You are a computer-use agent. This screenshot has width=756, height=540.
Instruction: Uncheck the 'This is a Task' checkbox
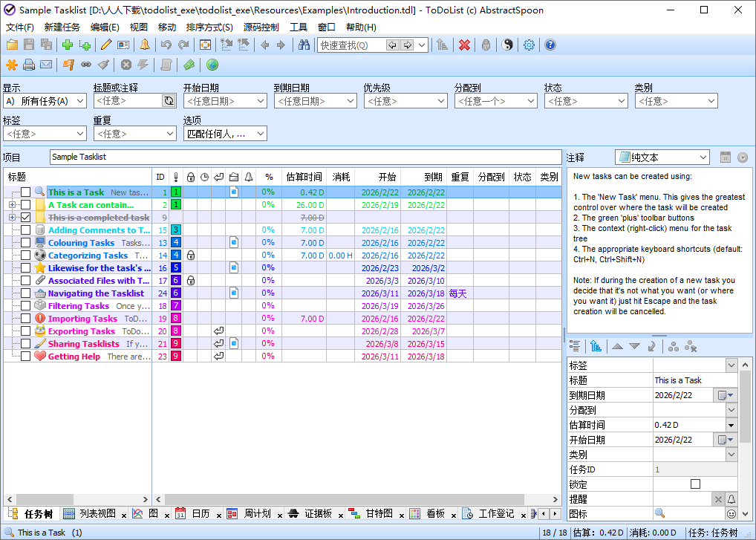25,192
